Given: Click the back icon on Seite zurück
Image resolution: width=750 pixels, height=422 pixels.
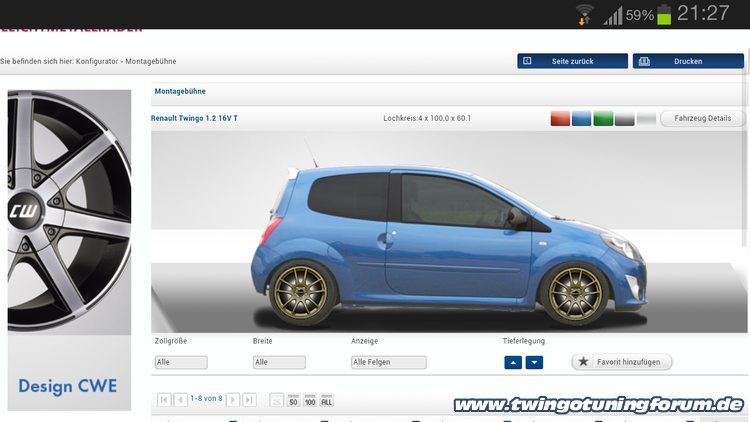Looking at the screenshot, I should 527,61.
